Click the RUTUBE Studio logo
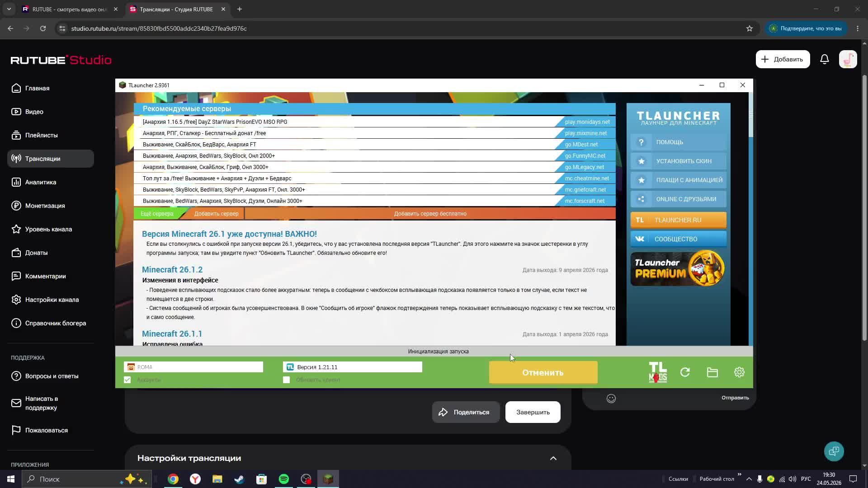Screen dimensions: 868x488 pos(61,60)
